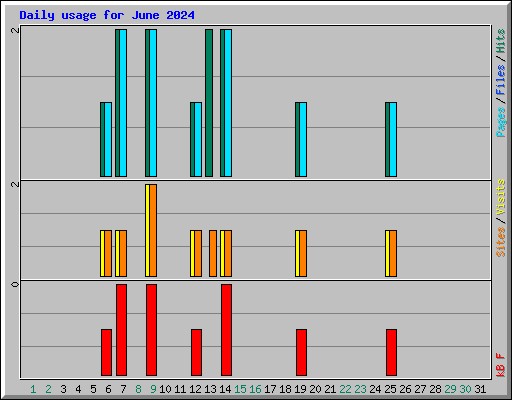The height and width of the screenshot is (400, 512).
Task: Click the tall red KB bar for day 14
Action: tap(227, 330)
